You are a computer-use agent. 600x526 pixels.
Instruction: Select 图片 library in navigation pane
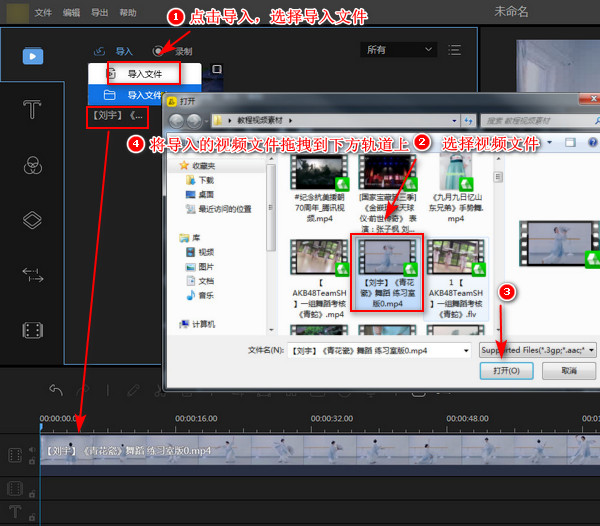200,267
